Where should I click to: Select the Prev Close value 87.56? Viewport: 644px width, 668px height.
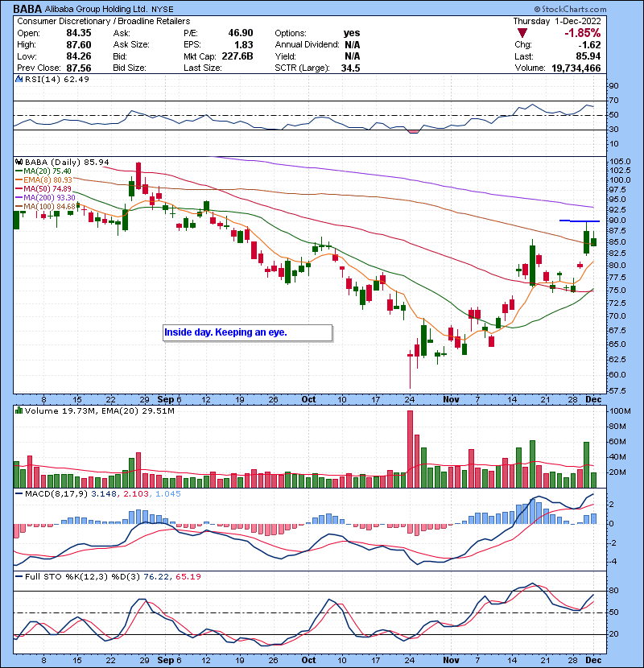(78, 68)
